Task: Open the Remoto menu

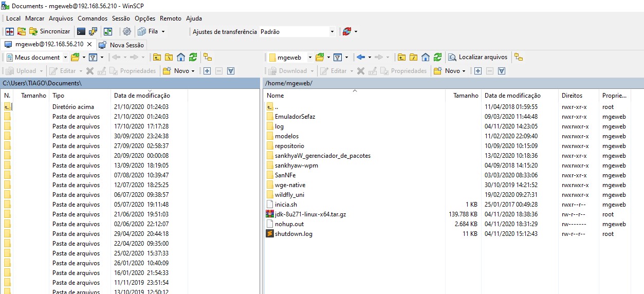Action: click(x=171, y=19)
